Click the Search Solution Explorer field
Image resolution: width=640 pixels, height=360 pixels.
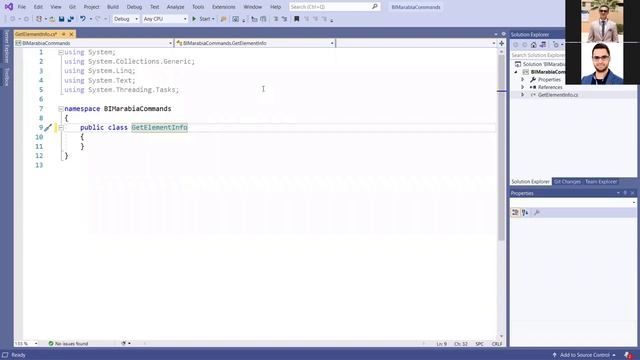click(x=538, y=55)
